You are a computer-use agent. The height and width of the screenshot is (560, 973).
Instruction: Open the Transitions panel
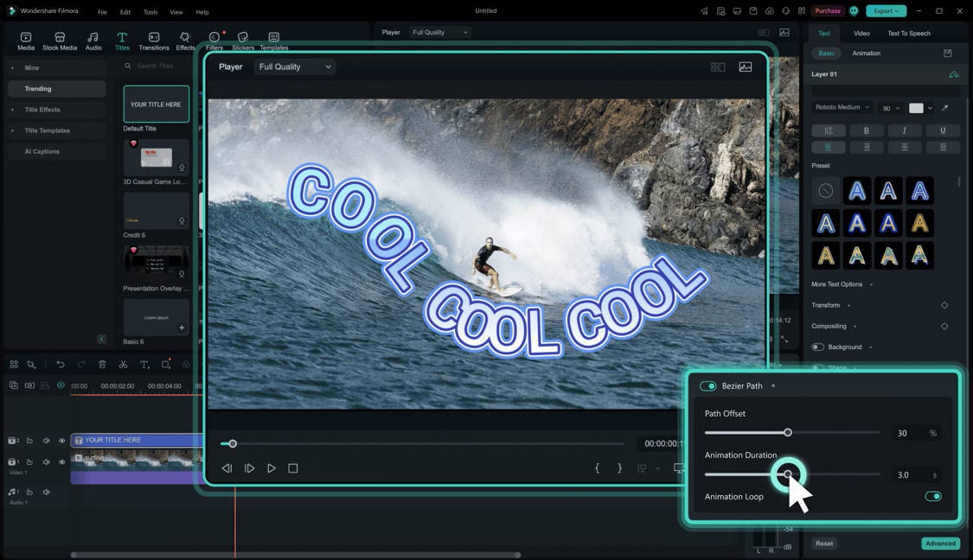[154, 41]
